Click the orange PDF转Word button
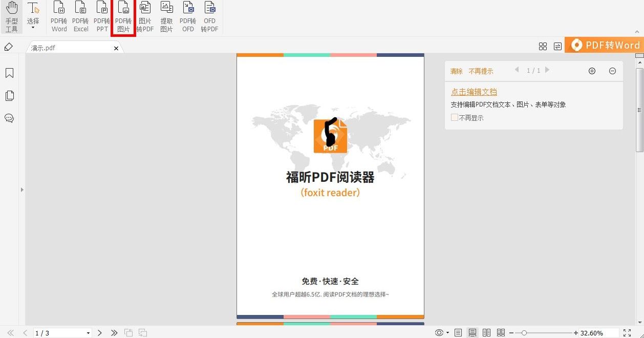 pyautogui.click(x=605, y=45)
